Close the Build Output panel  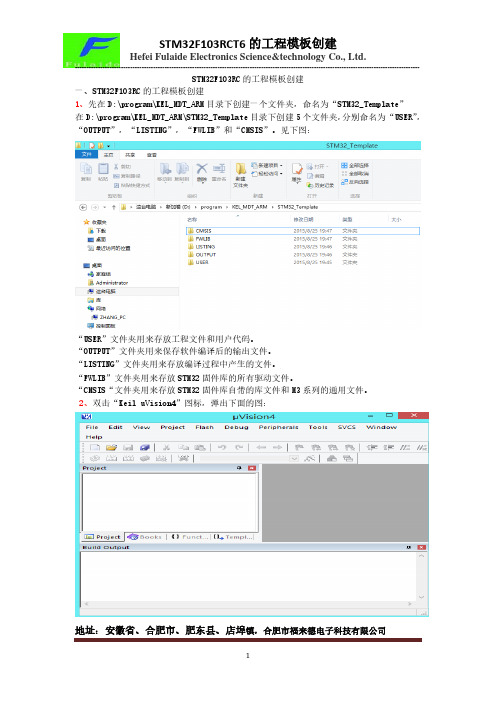coord(422,547)
